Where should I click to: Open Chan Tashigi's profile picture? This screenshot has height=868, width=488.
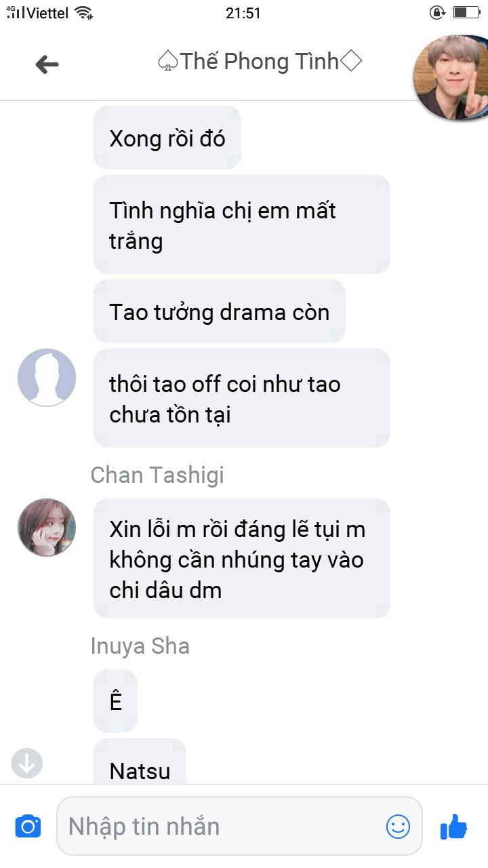47,528
